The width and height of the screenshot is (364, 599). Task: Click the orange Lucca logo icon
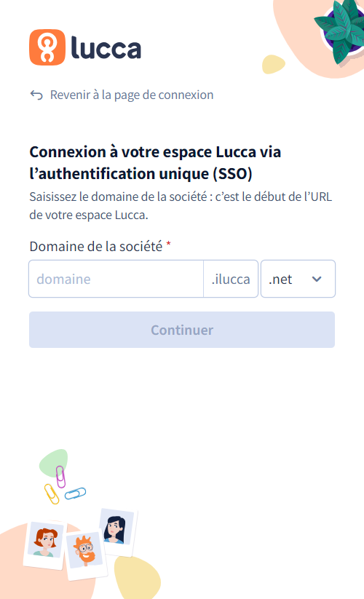coord(47,47)
